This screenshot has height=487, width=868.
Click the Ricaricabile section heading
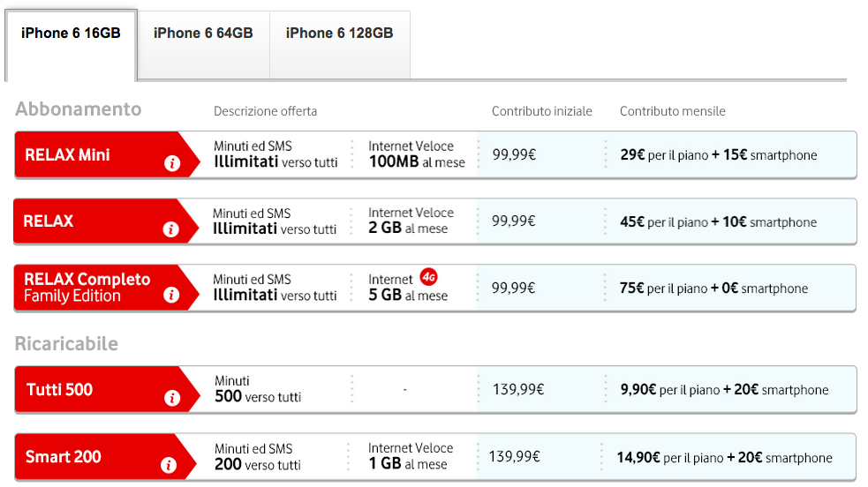coord(66,343)
